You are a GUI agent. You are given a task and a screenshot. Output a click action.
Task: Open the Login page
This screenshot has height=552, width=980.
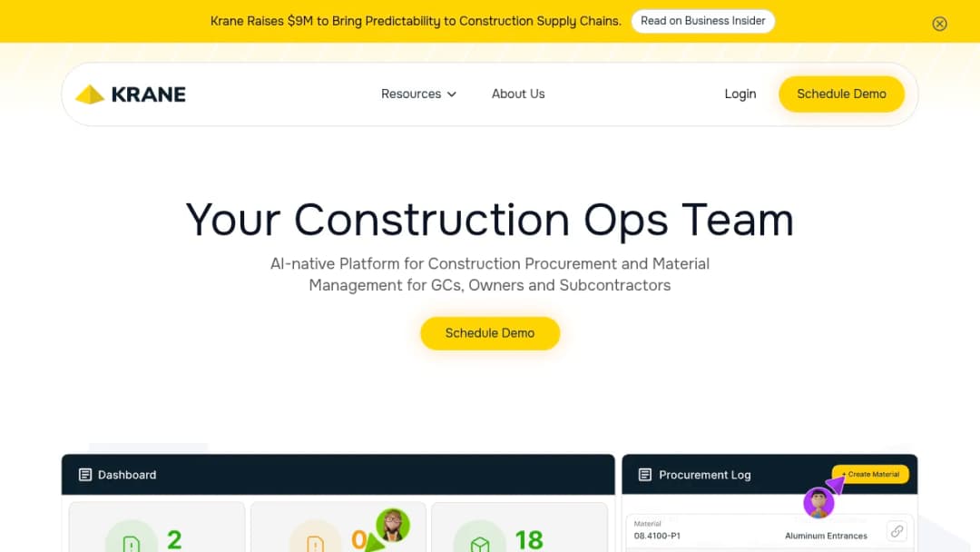pyautogui.click(x=740, y=94)
